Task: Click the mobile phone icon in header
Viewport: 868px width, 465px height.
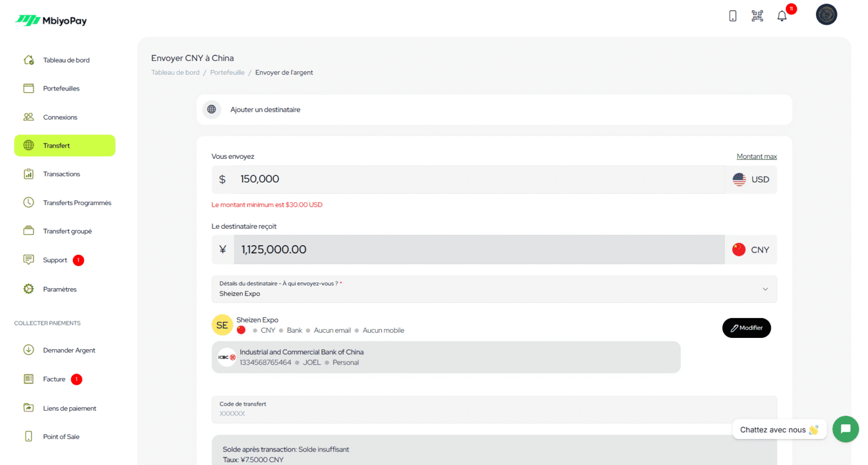Action: tap(732, 16)
